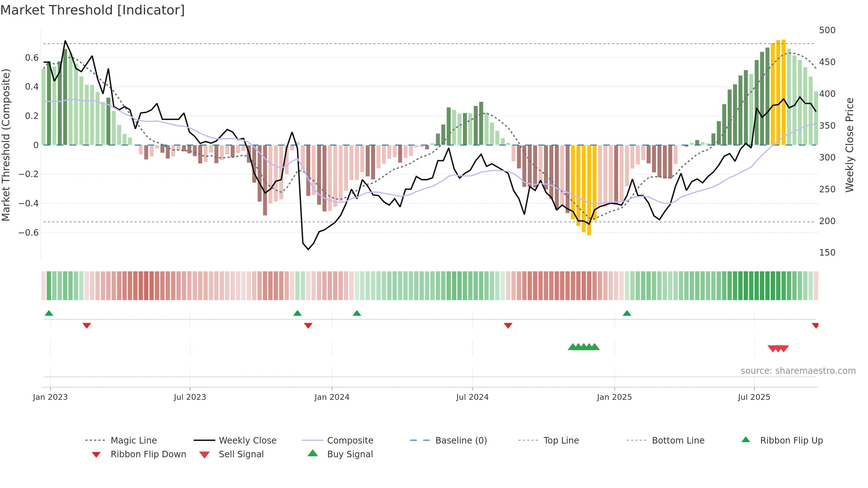The width and height of the screenshot is (868, 488).
Task: Click the 500 tick on price axis
Action: (x=827, y=30)
